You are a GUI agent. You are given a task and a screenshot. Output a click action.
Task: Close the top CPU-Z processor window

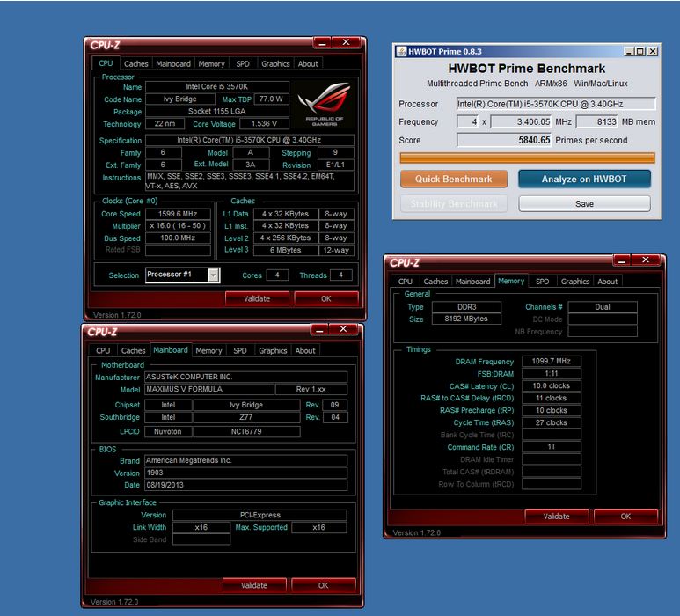(x=346, y=42)
